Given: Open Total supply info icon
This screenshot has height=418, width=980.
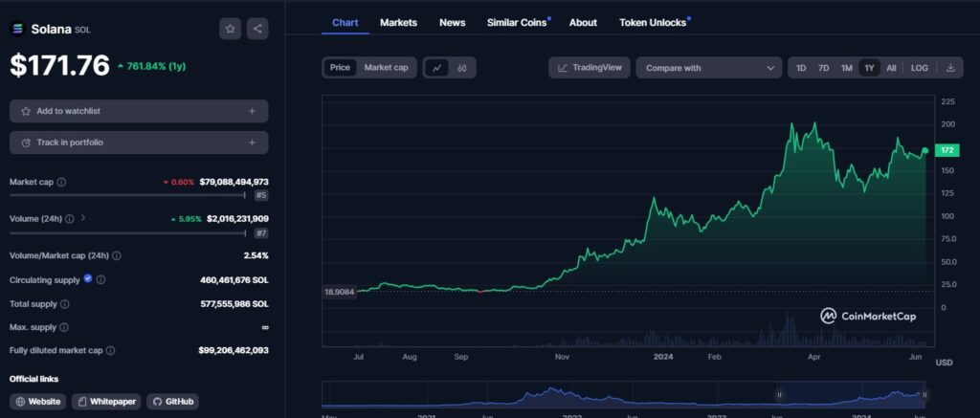Looking at the screenshot, I should tap(64, 304).
